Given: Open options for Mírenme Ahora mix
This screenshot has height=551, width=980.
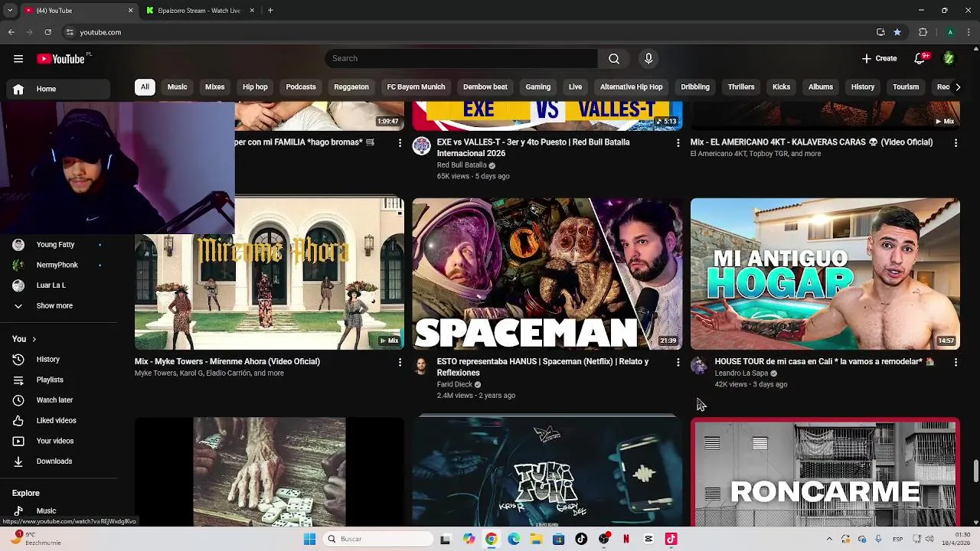Looking at the screenshot, I should [x=400, y=362].
